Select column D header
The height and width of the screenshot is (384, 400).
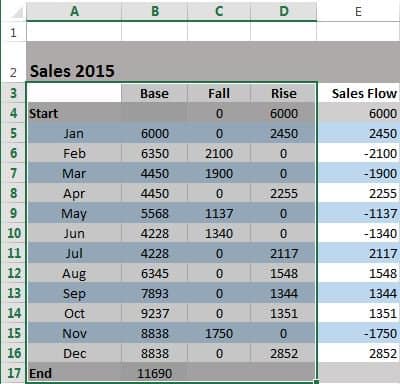[x=283, y=11]
